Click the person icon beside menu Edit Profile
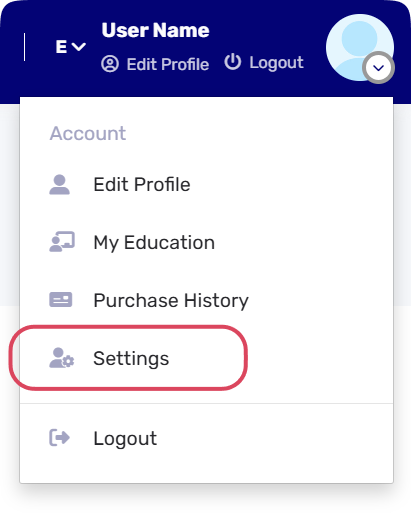Viewport: 411px width, 513px height. (59, 184)
